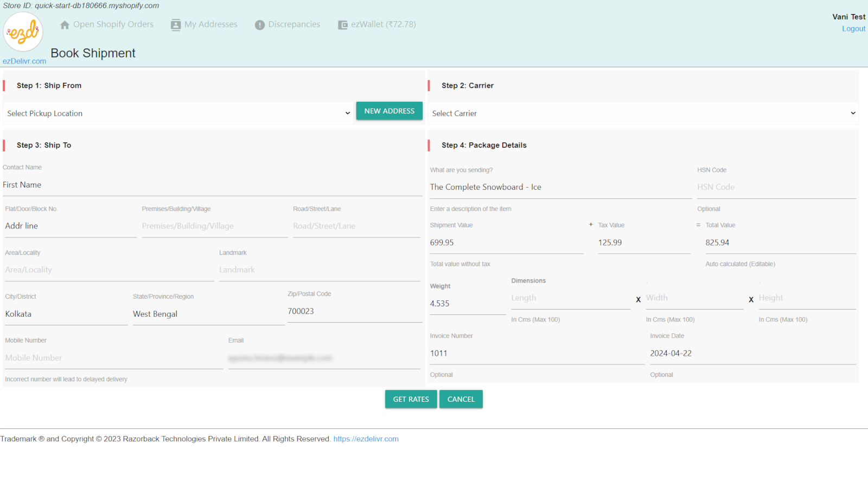The image size is (868, 488).
Task: Click the Discrepancies alert icon
Action: point(260,25)
